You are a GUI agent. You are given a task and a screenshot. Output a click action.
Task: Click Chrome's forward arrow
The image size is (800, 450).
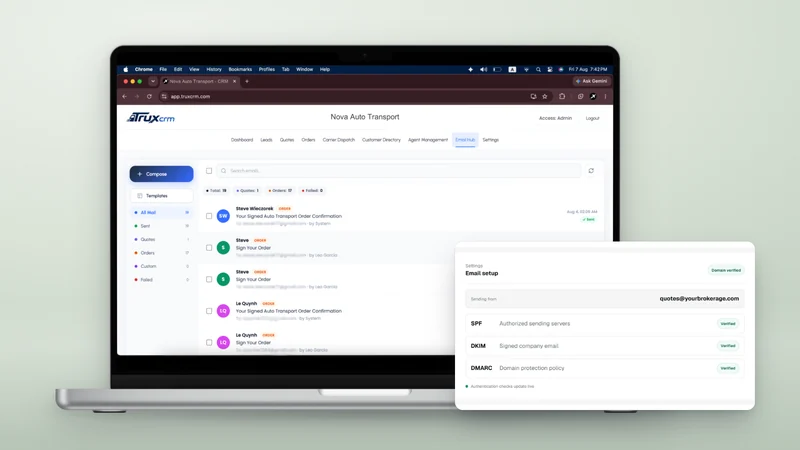click(x=137, y=96)
